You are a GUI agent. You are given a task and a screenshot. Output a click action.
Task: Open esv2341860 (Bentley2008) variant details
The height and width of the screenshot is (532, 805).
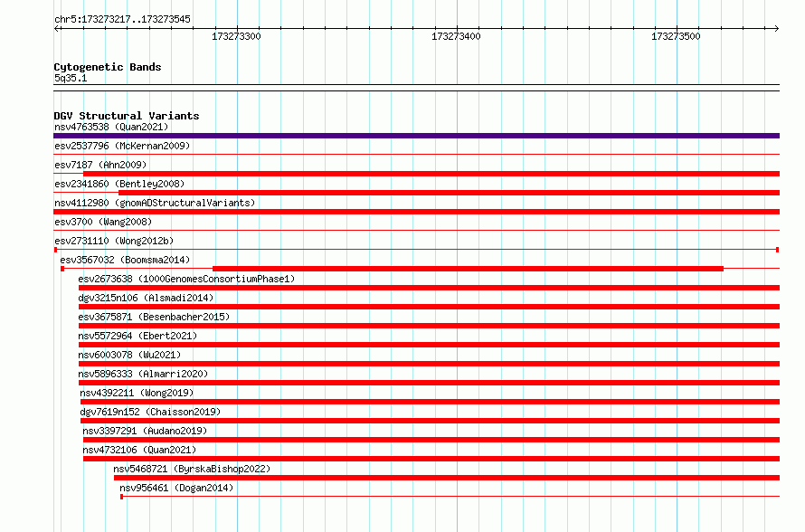[x=119, y=184]
